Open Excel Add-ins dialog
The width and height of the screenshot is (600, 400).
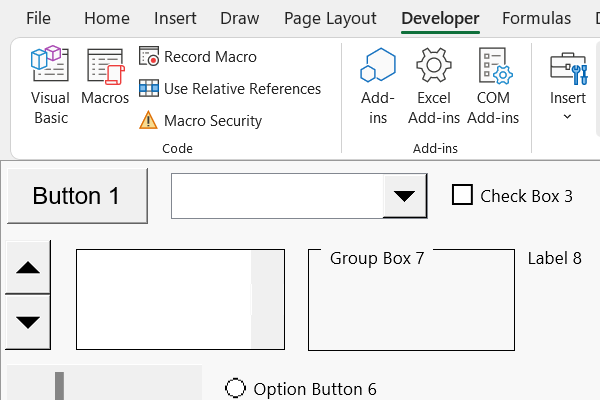[434, 87]
